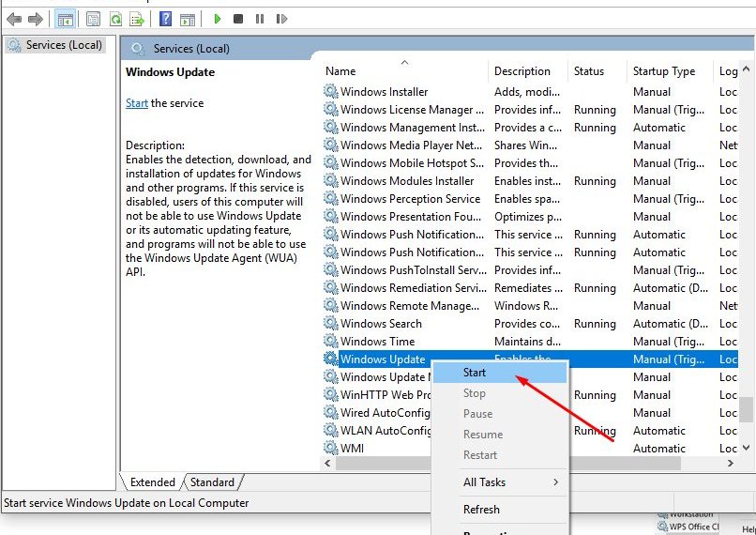Image resolution: width=756 pixels, height=535 pixels.
Task: Click the gear icon of Windows Installer
Action: [331, 91]
